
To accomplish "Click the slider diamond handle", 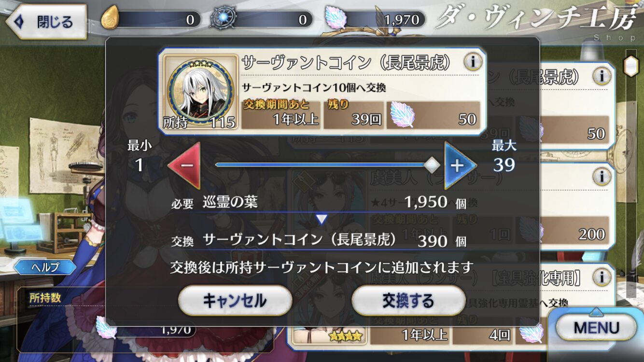I will 431,166.
